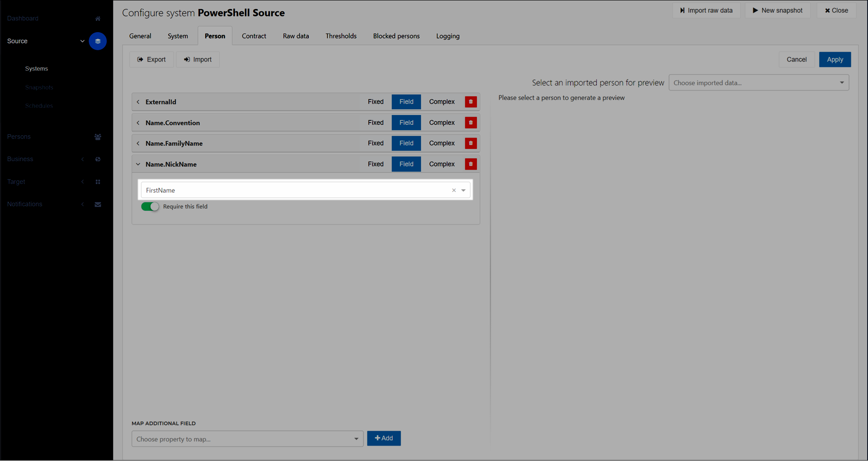868x461 pixels.
Task: Expand the Business sidebar menu
Action: [82, 159]
